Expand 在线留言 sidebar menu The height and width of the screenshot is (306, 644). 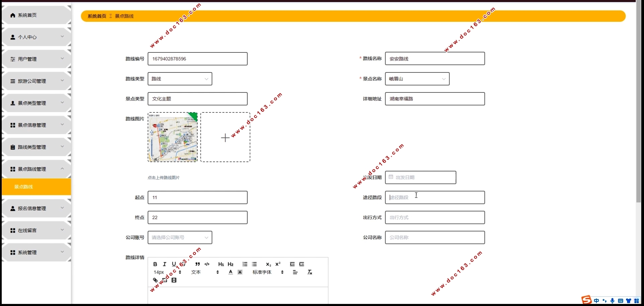(x=36, y=230)
